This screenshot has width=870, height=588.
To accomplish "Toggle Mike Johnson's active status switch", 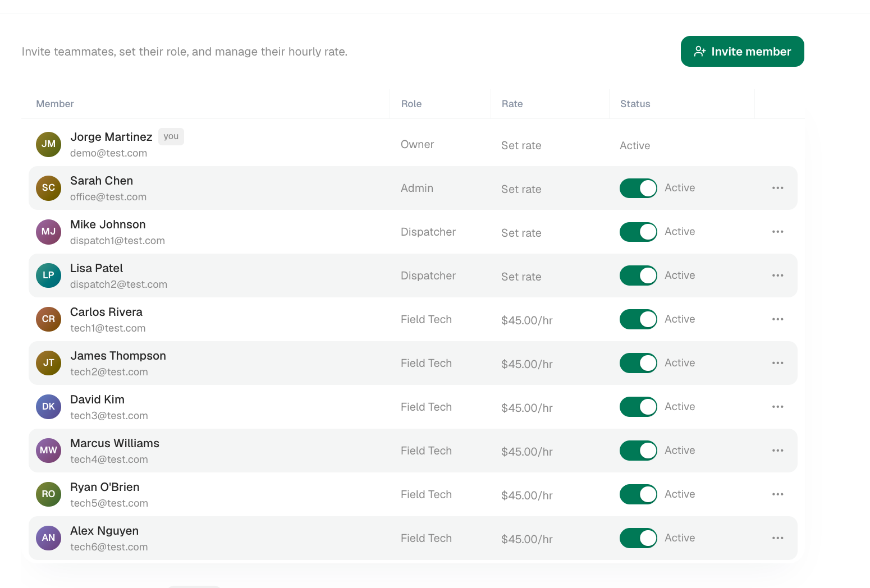I will 638,232.
